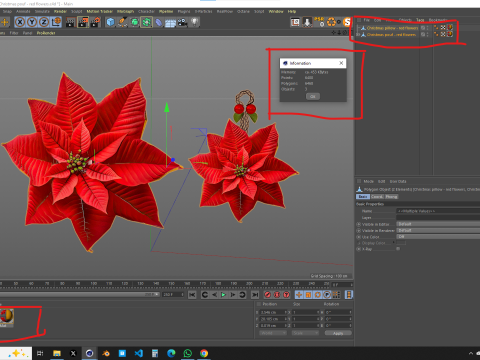The height and width of the screenshot is (360, 480).
Task: Click the render region plugin icon
Action: (295, 22)
